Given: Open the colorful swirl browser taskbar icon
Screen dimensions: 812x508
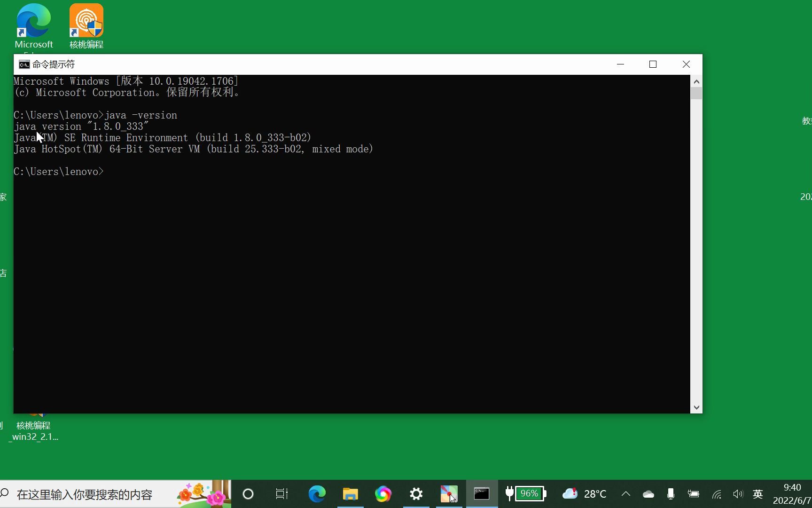Looking at the screenshot, I should click(x=383, y=494).
